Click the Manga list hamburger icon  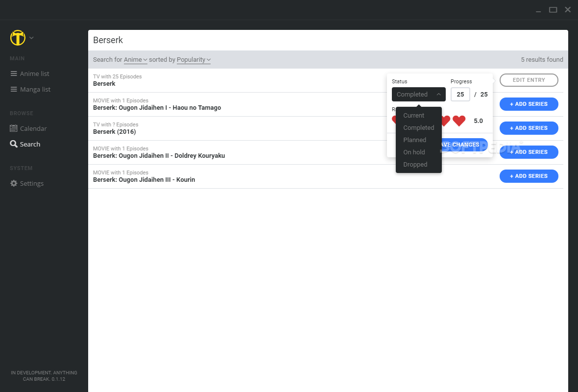[x=14, y=89]
